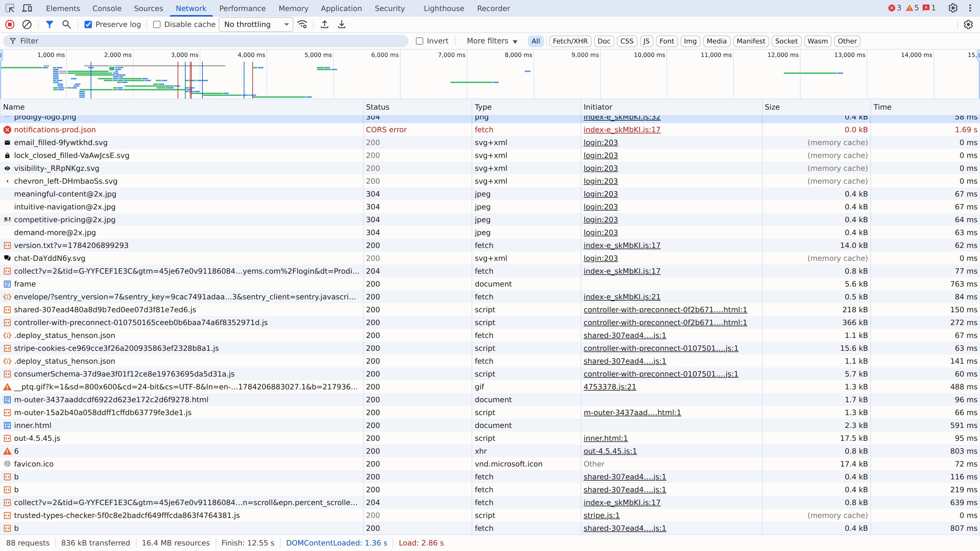The width and height of the screenshot is (980, 551).
Task: Open the Application tab
Action: pyautogui.click(x=341, y=8)
